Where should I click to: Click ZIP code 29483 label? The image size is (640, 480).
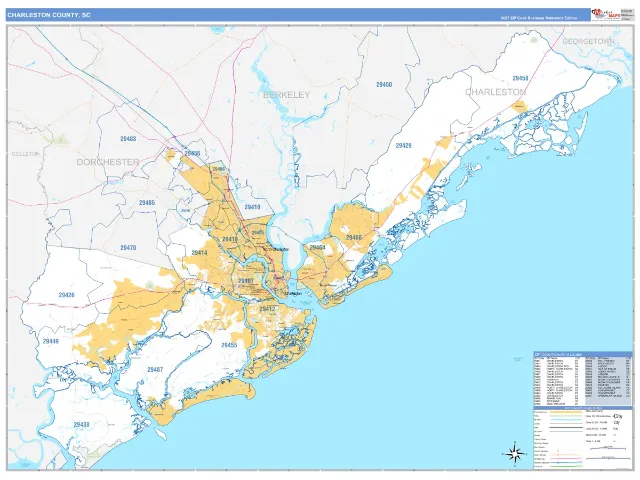[128, 139]
